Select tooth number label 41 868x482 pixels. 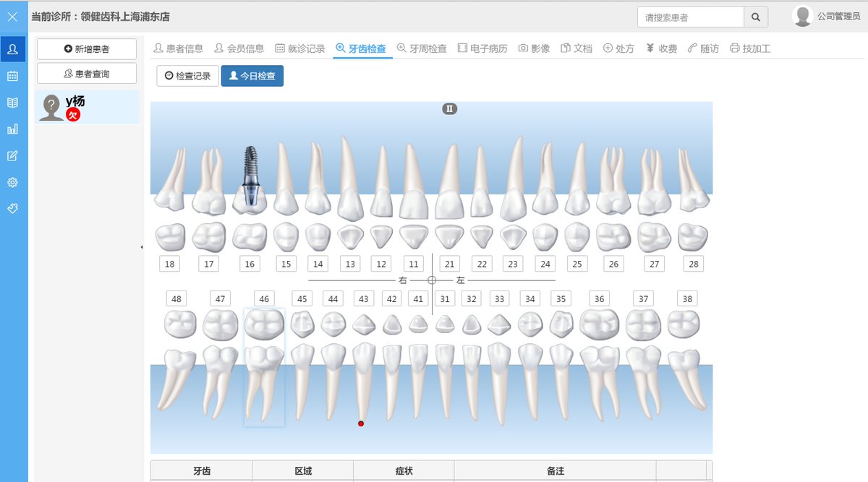417,298
